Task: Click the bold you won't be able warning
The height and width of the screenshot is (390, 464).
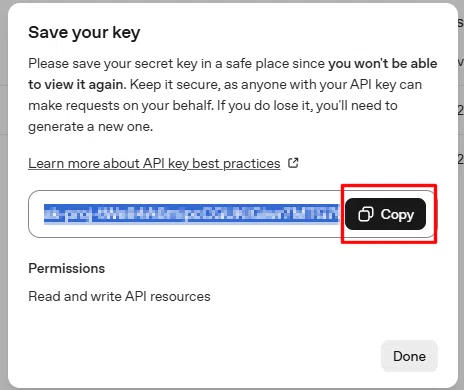Action: 383,63
